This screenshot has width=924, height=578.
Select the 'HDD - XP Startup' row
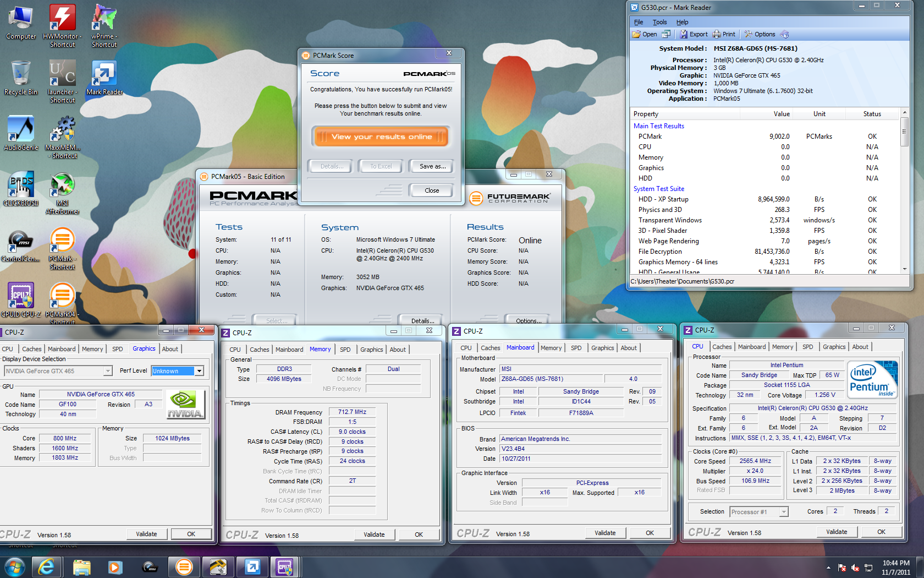(765, 199)
